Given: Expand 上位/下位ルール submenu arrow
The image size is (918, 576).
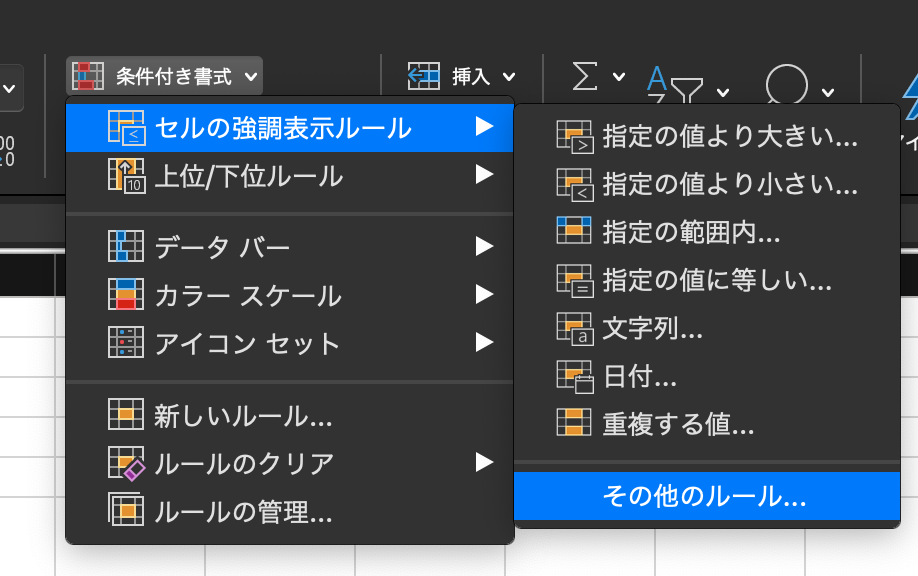Looking at the screenshot, I should [x=484, y=174].
